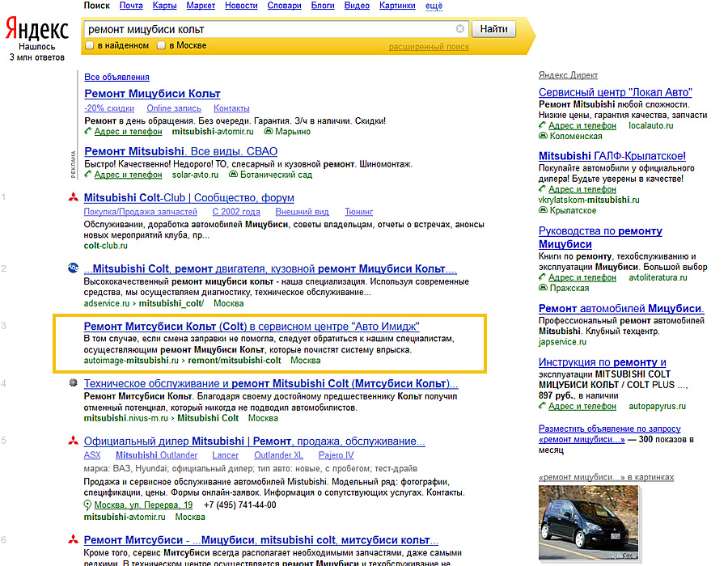Open the Блоги tab

point(323,6)
